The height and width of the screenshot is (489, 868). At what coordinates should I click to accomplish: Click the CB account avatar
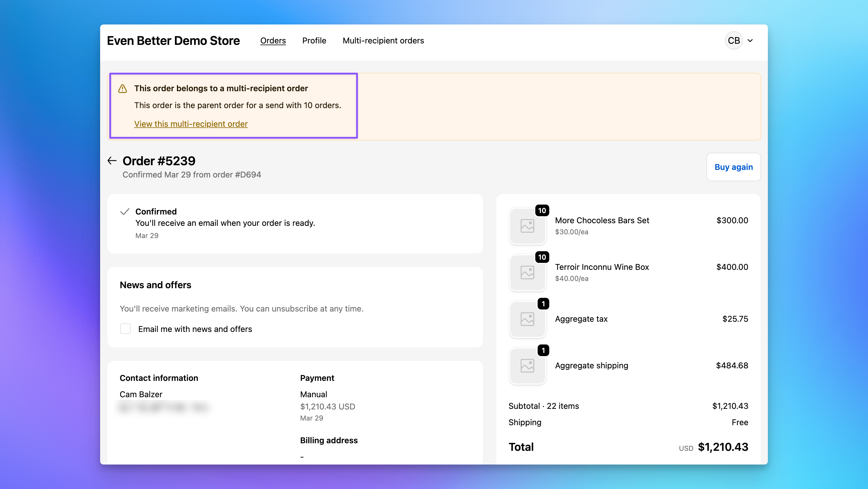click(x=734, y=40)
